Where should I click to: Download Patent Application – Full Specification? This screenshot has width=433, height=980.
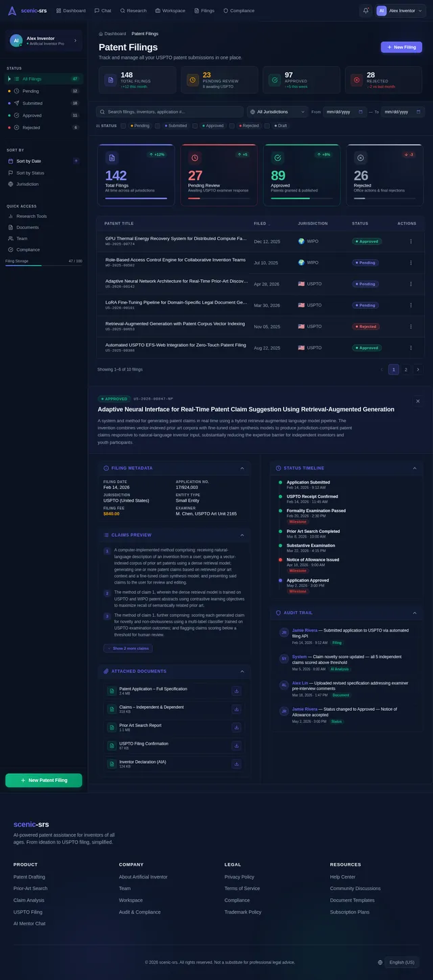(x=236, y=691)
